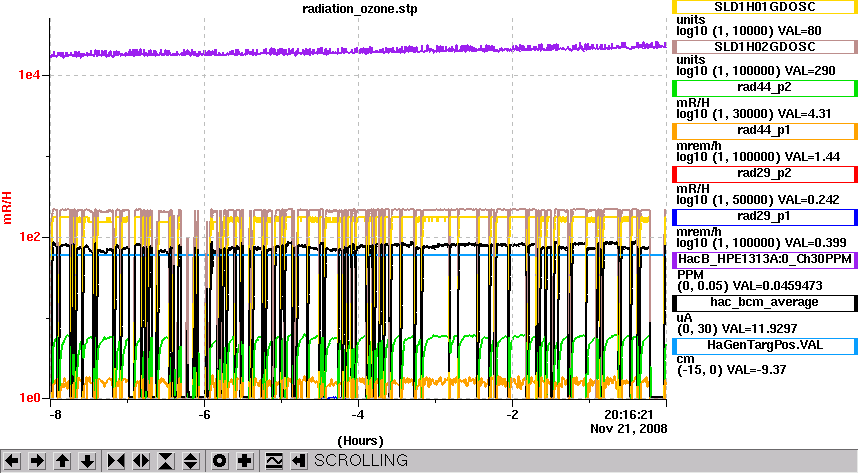The height and width of the screenshot is (473, 858).
Task: Click the (Hours) x-axis title
Action: point(360,441)
